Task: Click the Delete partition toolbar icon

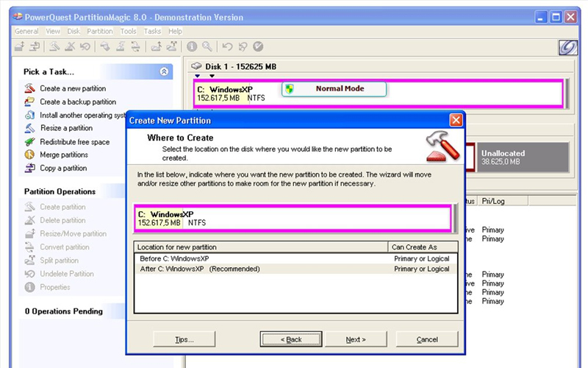Action: (70, 46)
